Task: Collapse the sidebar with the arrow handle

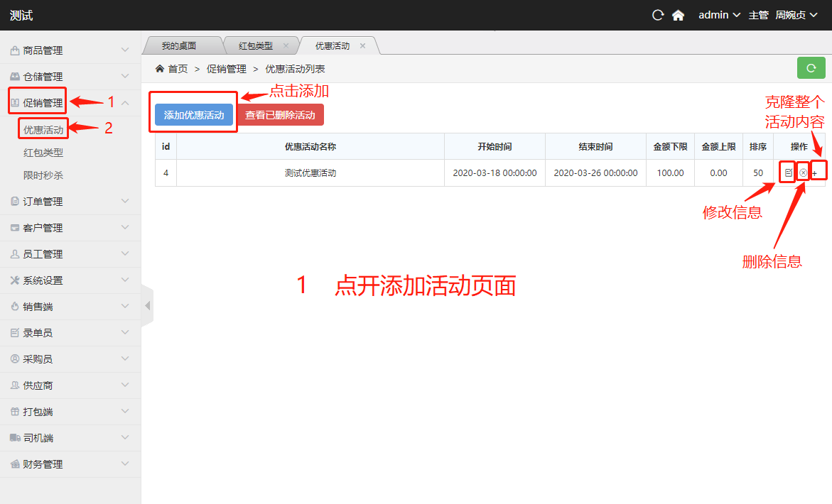Action: click(148, 306)
